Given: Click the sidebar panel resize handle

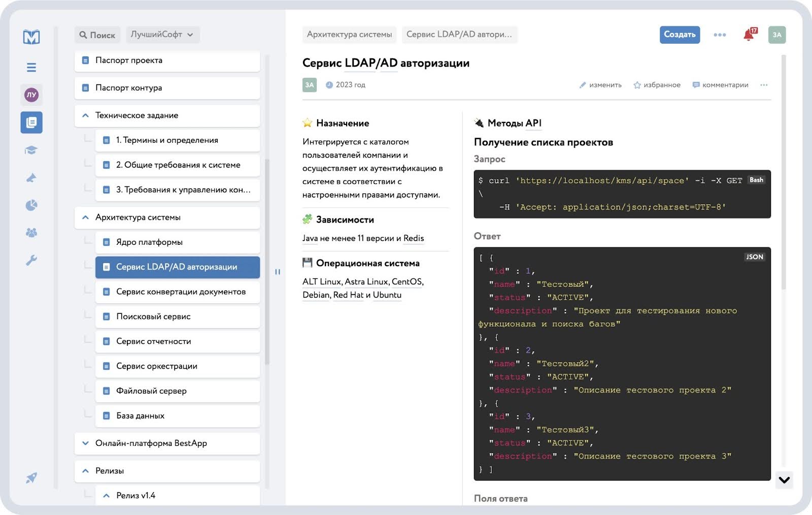Looking at the screenshot, I should [x=278, y=272].
